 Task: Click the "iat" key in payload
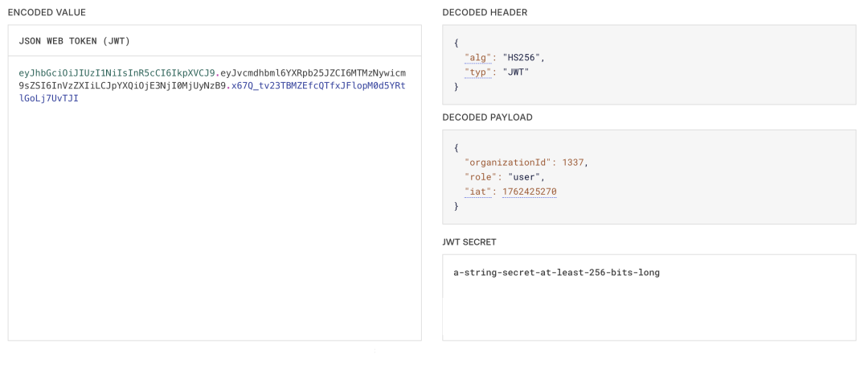pyautogui.click(x=477, y=192)
